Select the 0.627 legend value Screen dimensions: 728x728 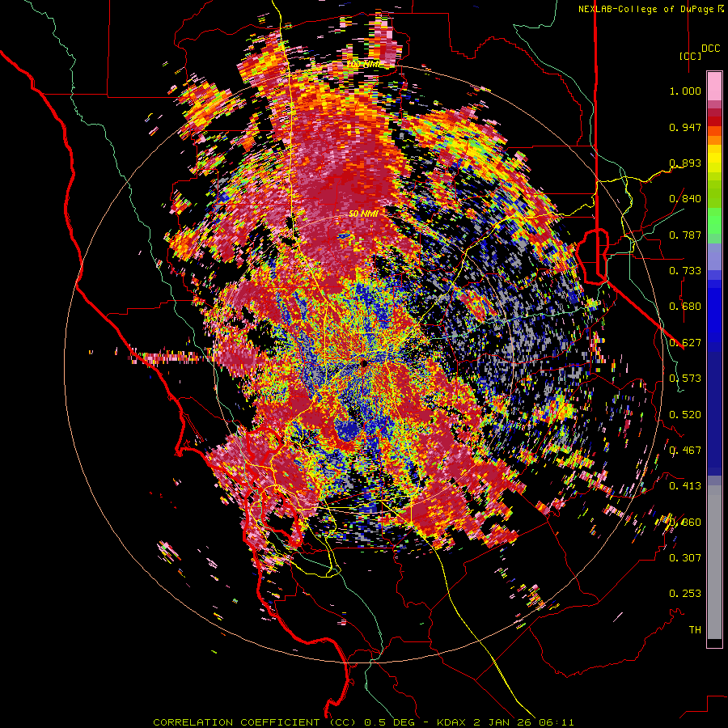coord(685,343)
